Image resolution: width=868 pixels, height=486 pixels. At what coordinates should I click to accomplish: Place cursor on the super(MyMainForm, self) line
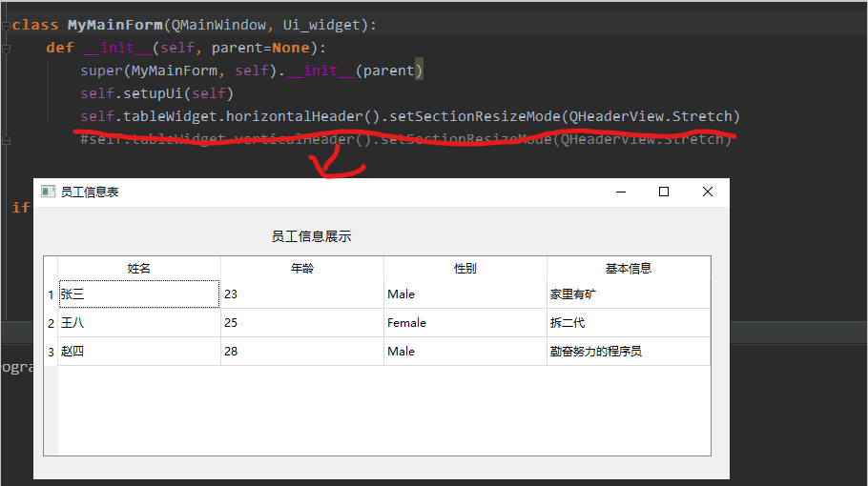[x=251, y=71]
